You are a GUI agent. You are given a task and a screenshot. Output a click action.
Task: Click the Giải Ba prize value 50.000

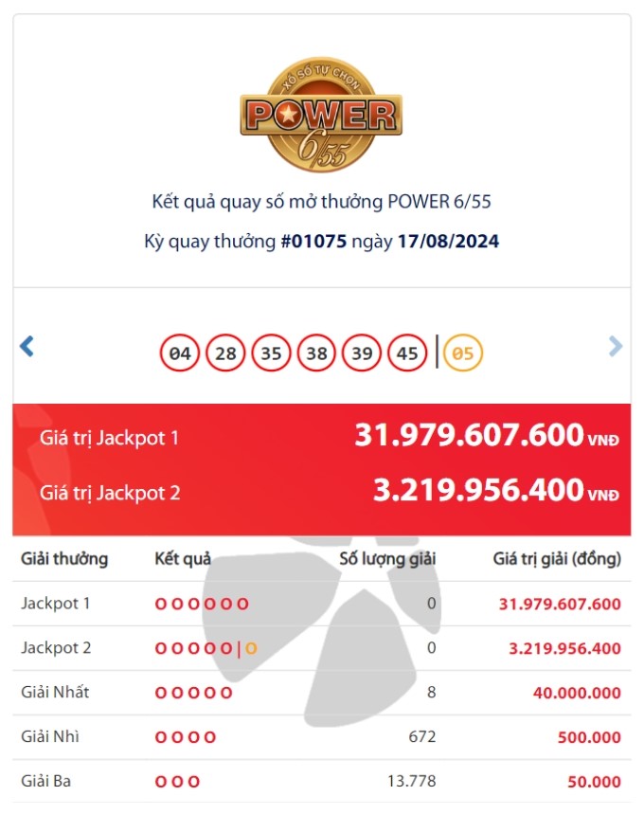[594, 782]
